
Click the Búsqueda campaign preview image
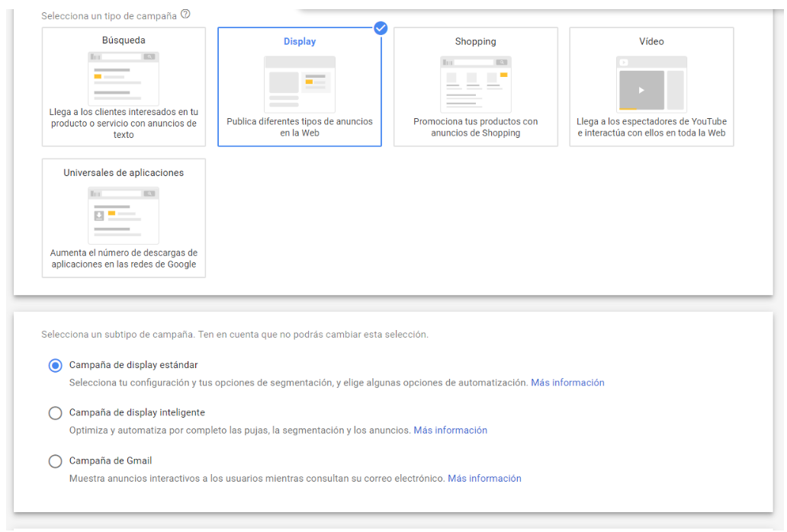click(123, 76)
